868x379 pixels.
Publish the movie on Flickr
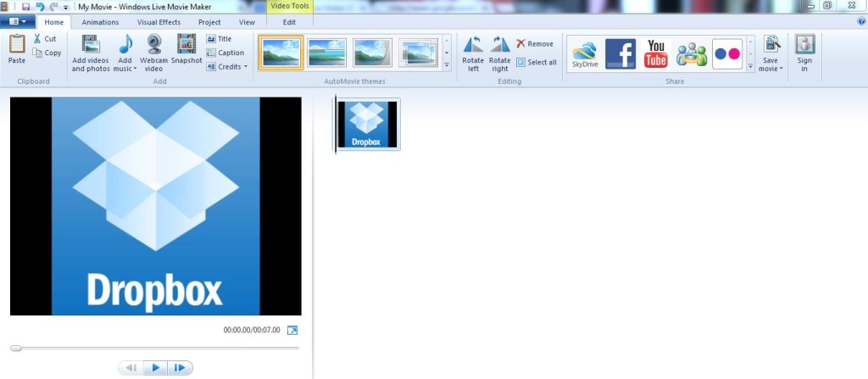[726, 53]
